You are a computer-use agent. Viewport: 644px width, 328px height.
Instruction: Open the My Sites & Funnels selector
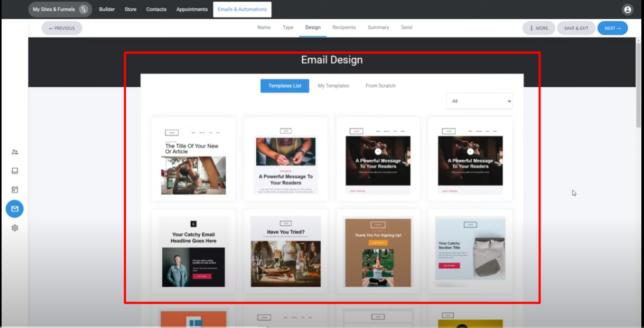[60, 10]
